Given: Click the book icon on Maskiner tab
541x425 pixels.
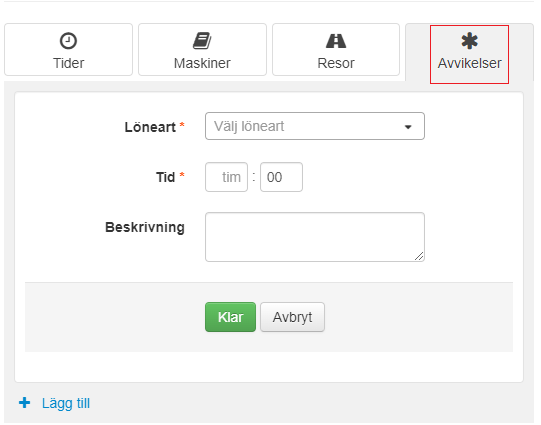Looking at the screenshot, I should 202,41.
